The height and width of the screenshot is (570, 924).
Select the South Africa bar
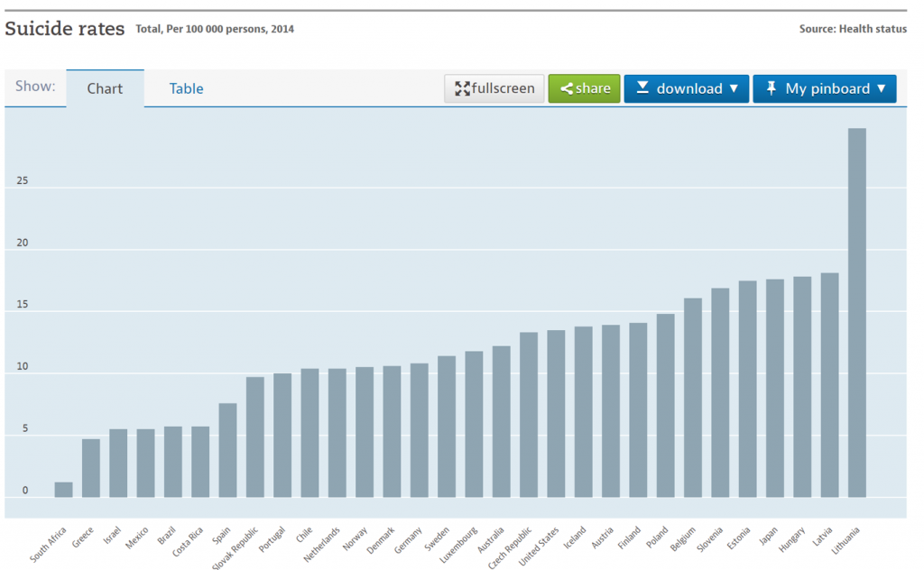click(x=63, y=489)
